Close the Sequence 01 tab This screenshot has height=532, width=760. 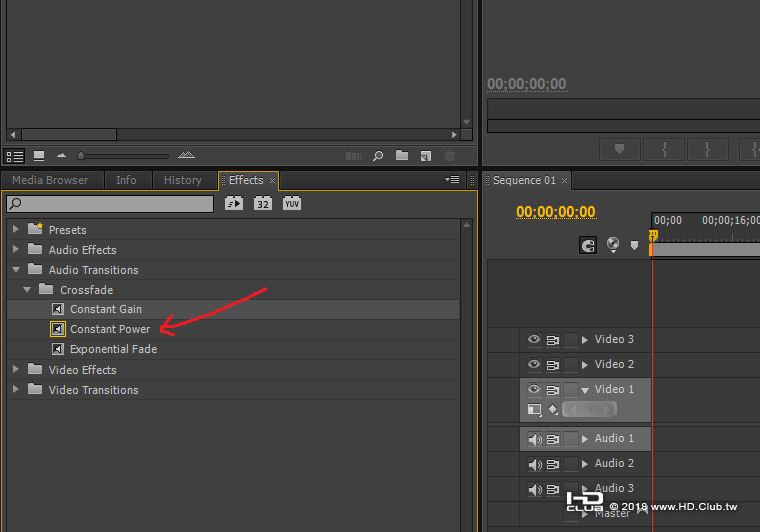564,181
